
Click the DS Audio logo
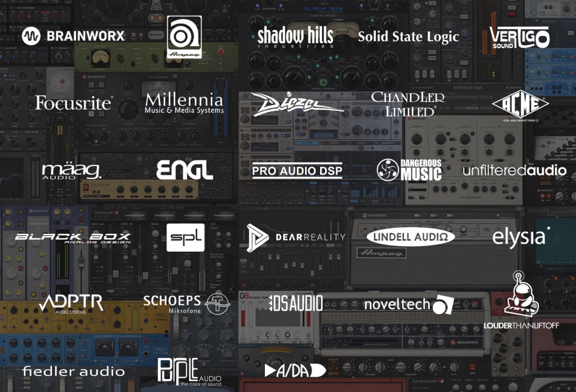(296, 303)
